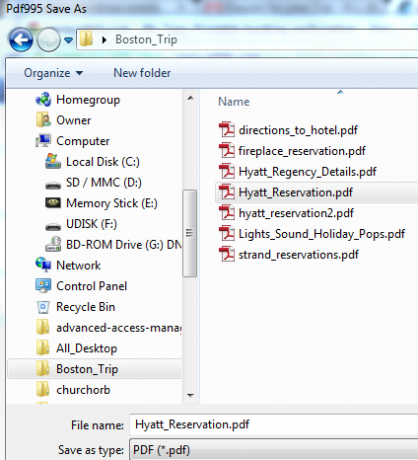Click the navigation pane scroll up arrow
This screenshot has height=460, width=418.
point(190,98)
